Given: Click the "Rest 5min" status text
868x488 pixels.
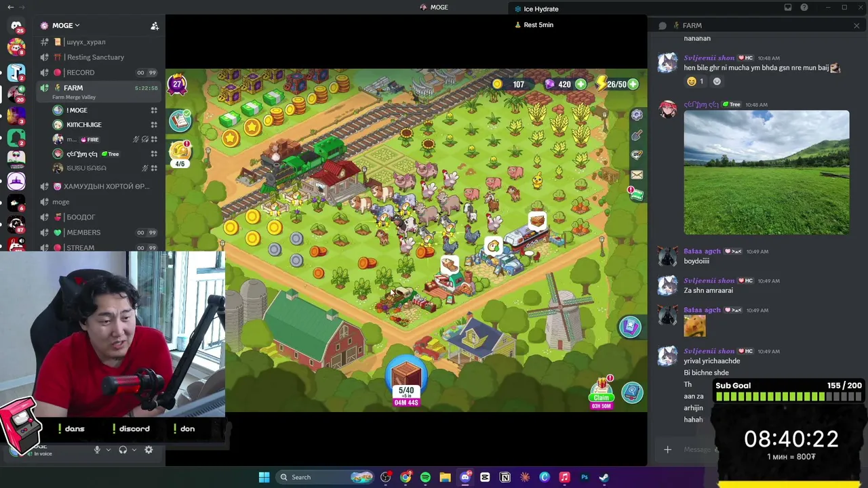Looking at the screenshot, I should (534, 25).
